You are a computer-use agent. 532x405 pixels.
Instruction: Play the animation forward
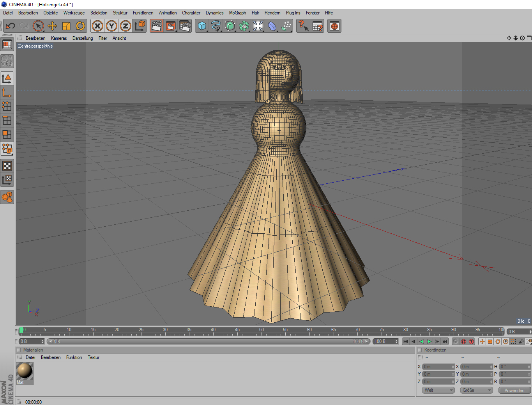click(429, 341)
